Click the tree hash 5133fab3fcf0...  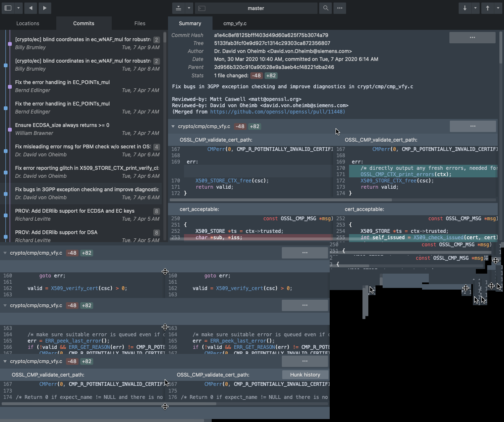click(x=272, y=43)
